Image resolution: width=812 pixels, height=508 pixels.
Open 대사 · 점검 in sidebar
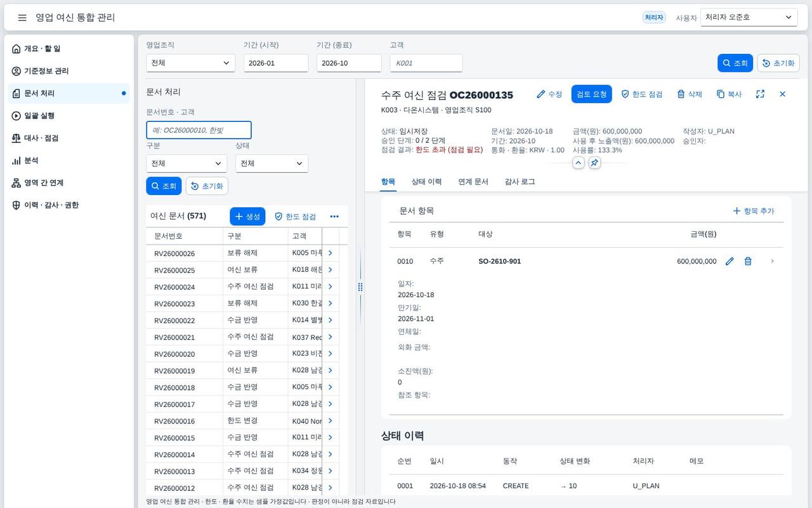tap(70, 138)
